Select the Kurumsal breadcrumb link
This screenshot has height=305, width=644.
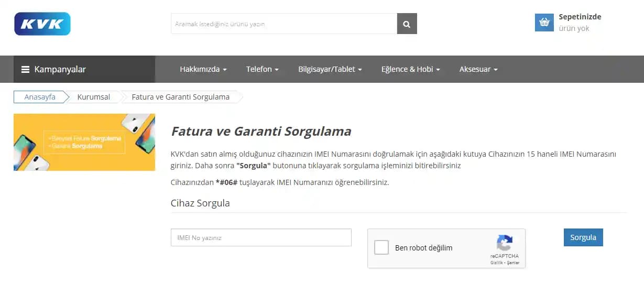point(93,97)
